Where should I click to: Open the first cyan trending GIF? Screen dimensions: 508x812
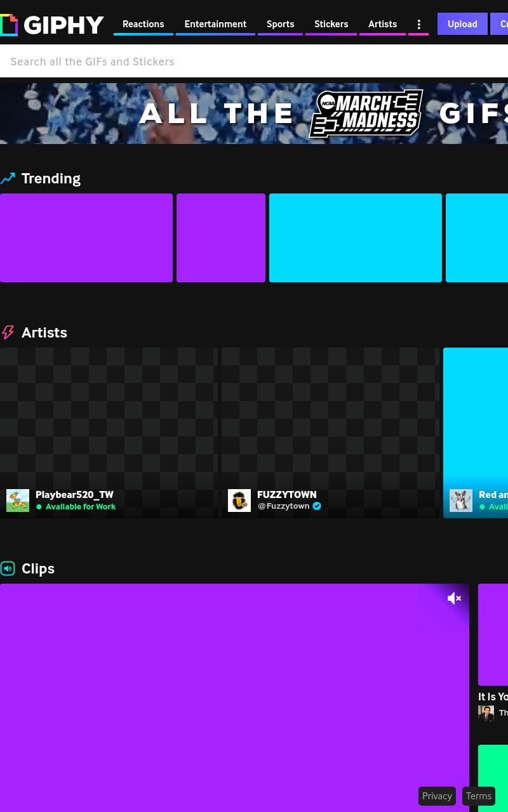[356, 238]
